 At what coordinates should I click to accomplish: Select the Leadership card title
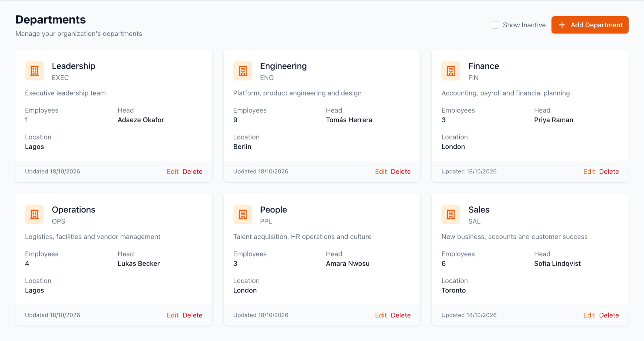coord(74,66)
